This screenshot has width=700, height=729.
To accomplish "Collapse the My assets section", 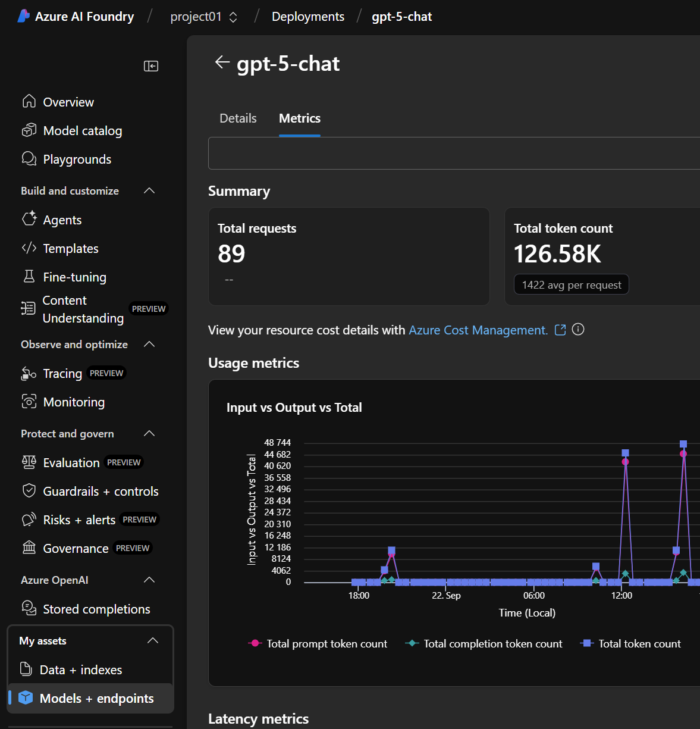I will point(152,640).
